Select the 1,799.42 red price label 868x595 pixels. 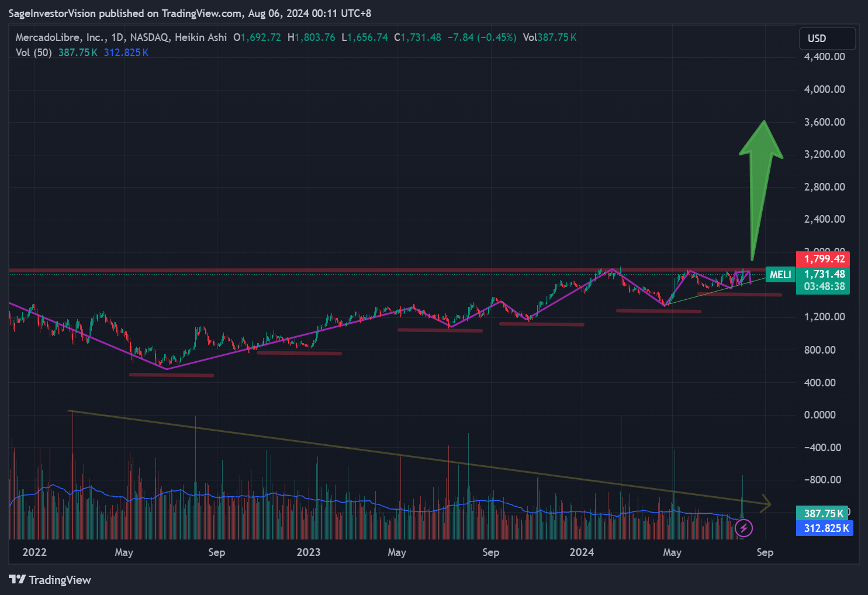click(x=824, y=259)
